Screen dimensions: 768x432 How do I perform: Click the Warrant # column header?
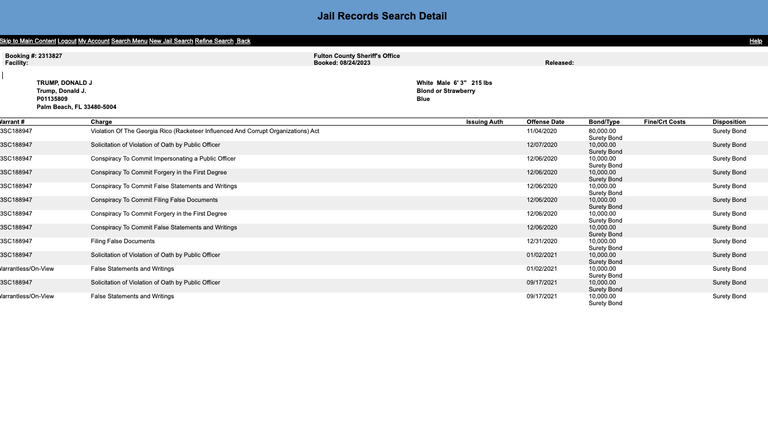[x=12, y=122]
